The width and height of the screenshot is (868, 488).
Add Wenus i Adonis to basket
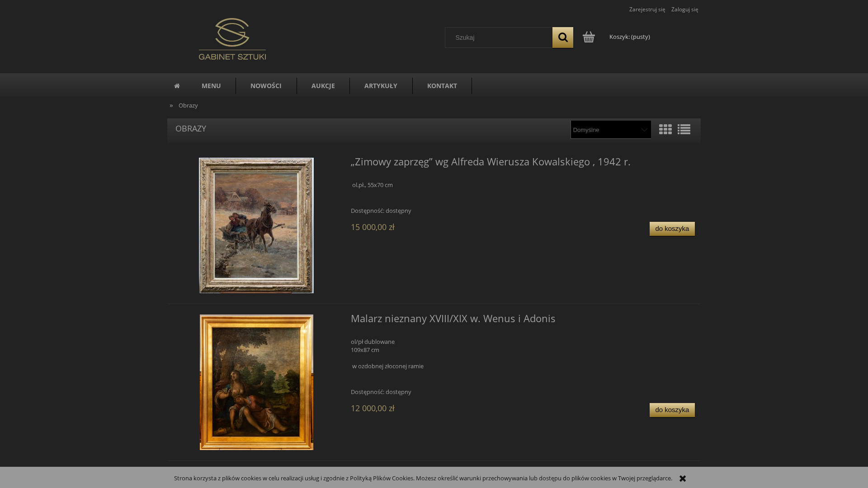(672, 410)
